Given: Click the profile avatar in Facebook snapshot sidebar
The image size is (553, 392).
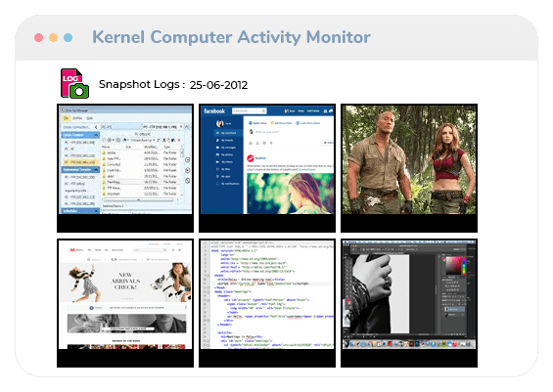Looking at the screenshot, I should pos(220,123).
